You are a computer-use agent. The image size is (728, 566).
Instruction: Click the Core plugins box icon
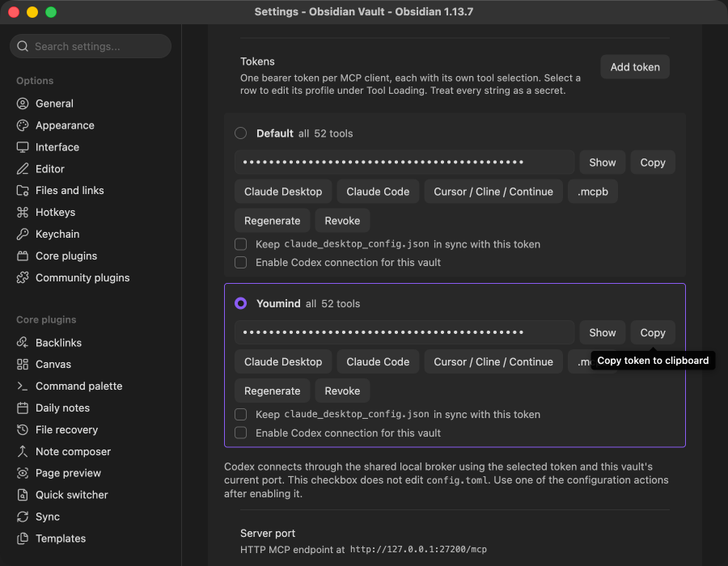coord(23,256)
